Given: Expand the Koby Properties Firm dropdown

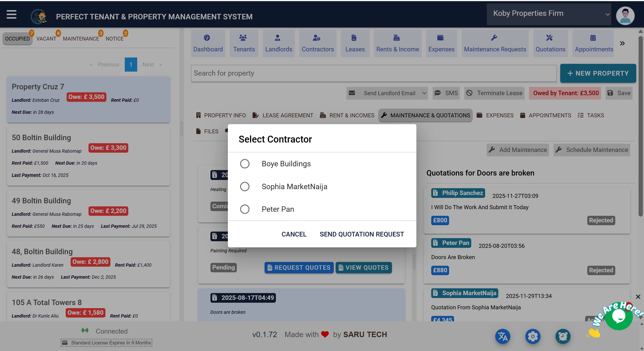Looking at the screenshot, I should click(x=549, y=14).
